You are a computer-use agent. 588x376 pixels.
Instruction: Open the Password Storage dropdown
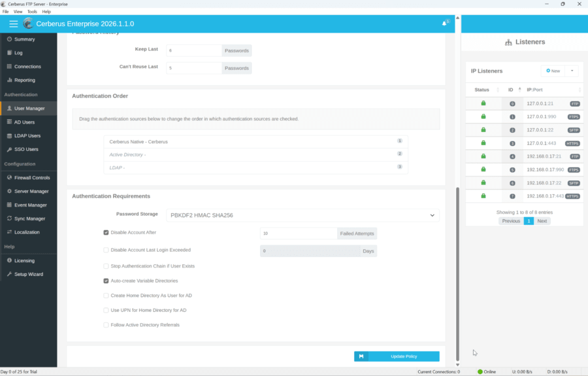click(x=302, y=215)
